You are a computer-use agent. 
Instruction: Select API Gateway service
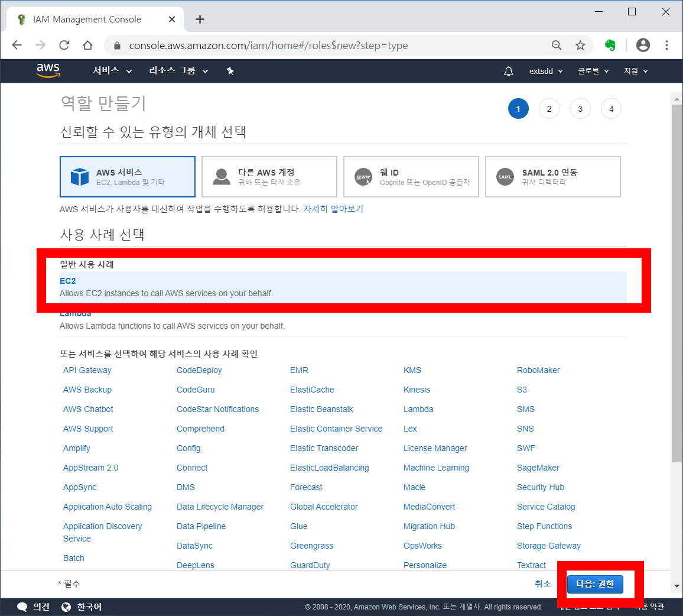point(87,370)
